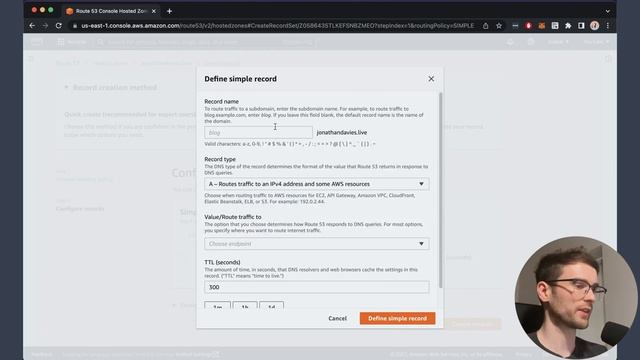Image resolution: width=640 pixels, height=360 pixels.
Task: Close the Define simple record dialog
Action: (431, 79)
